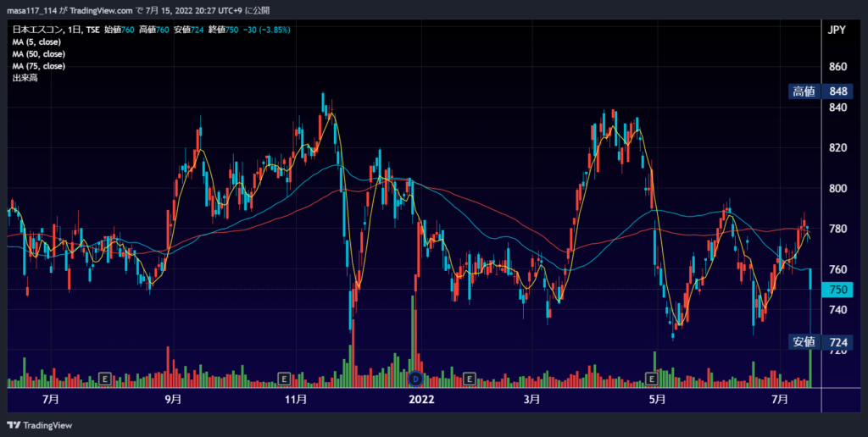
Task: Click the current price 750 tag
Action: 837,290
